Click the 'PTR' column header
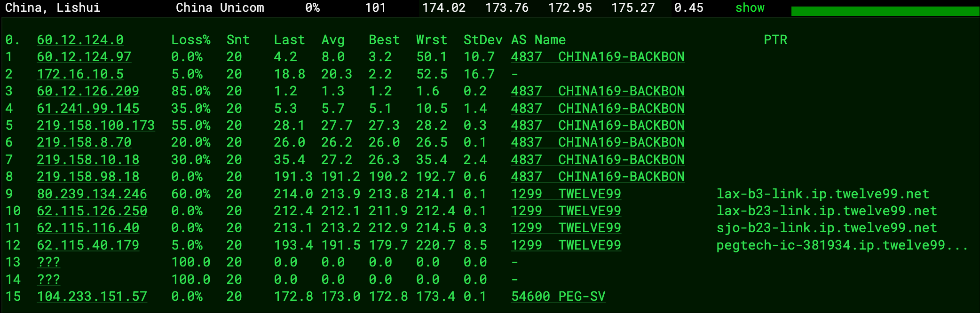This screenshot has height=313, width=980. pos(775,40)
